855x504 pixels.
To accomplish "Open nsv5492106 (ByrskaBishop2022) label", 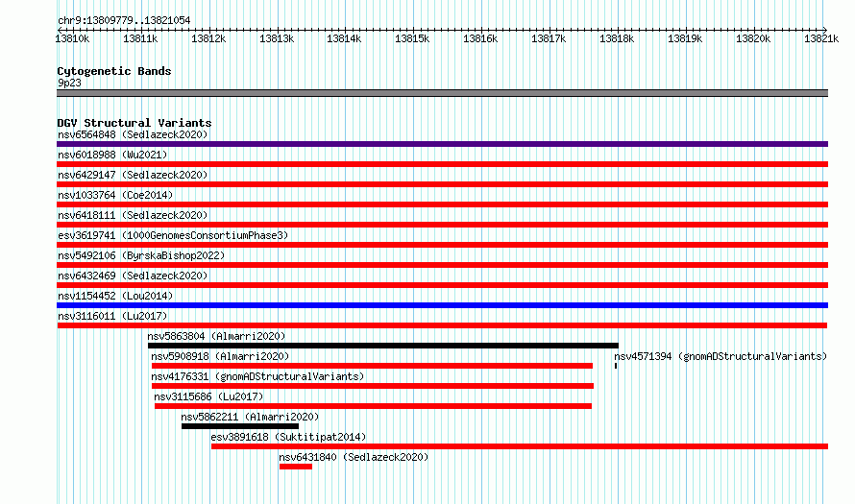I will pos(141,255).
